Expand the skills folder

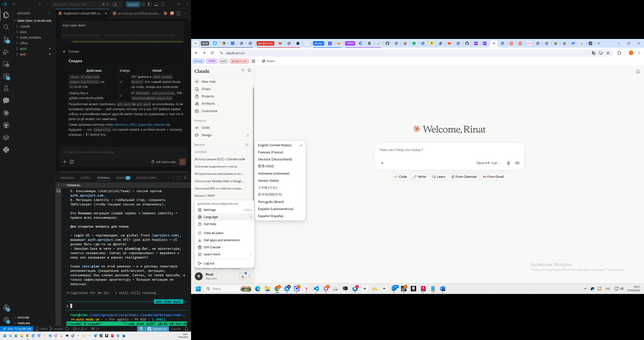23,49
